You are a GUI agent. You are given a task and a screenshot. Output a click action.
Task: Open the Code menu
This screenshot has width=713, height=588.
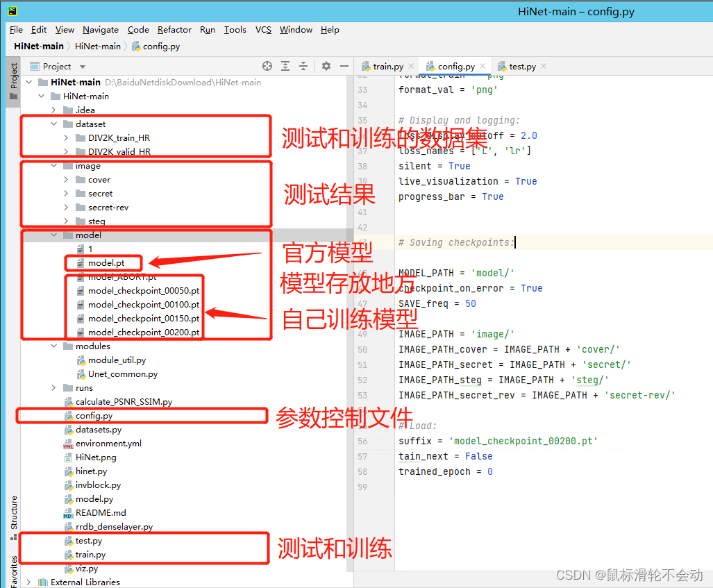(x=138, y=30)
